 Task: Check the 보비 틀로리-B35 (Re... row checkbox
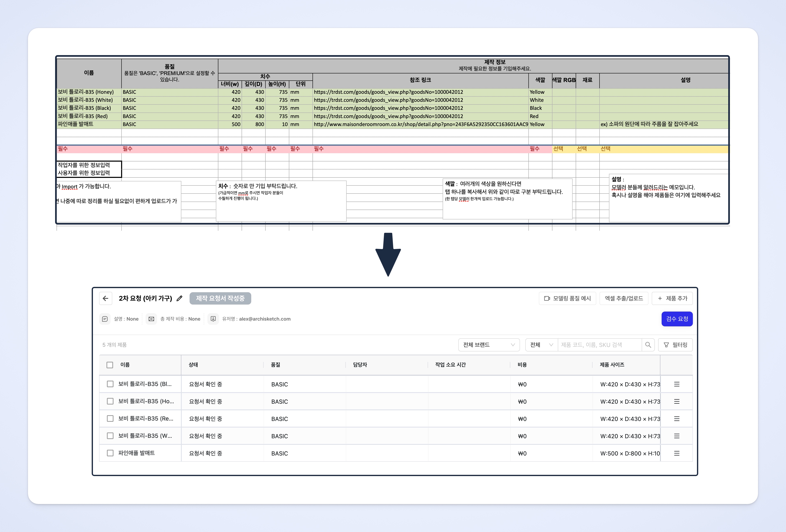click(110, 418)
